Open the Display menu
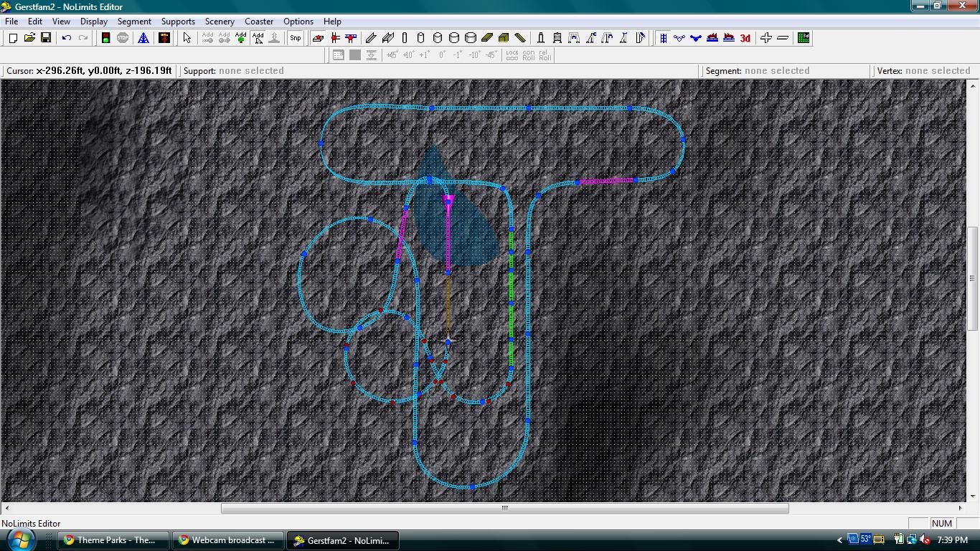980x551 pixels. point(94,22)
